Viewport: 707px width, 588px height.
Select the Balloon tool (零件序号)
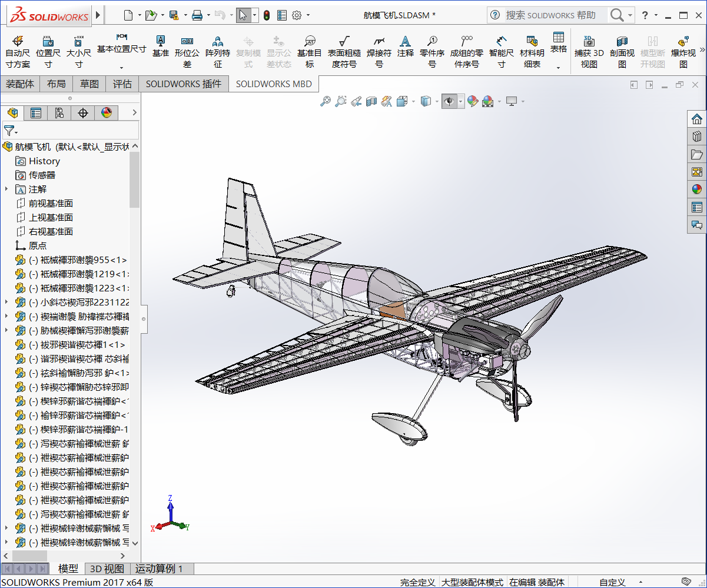(432, 52)
